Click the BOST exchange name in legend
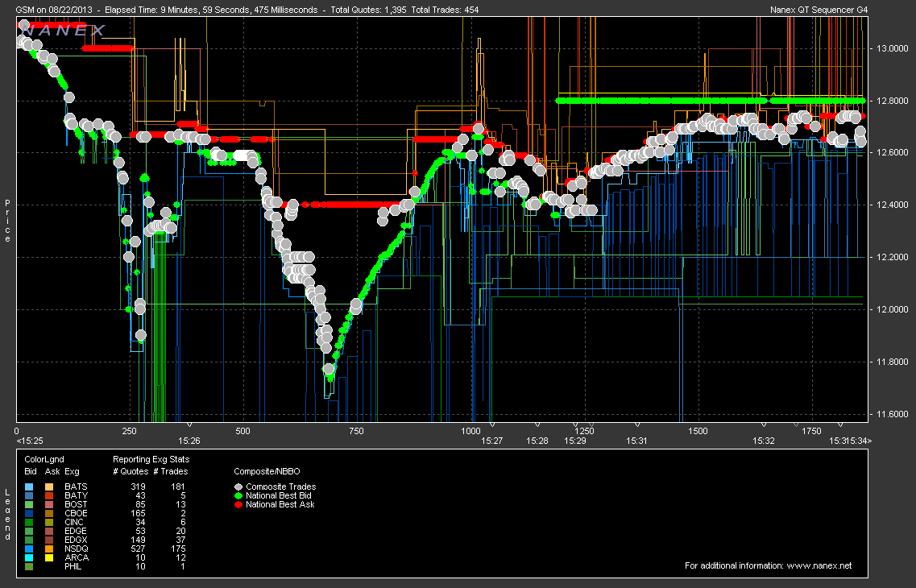 click(76, 504)
